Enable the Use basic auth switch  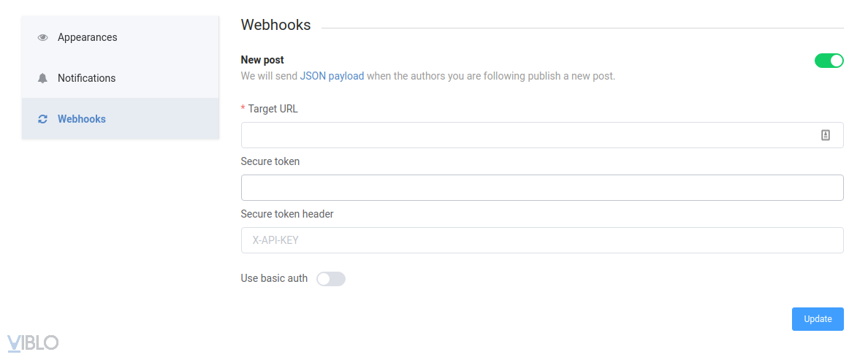click(330, 279)
